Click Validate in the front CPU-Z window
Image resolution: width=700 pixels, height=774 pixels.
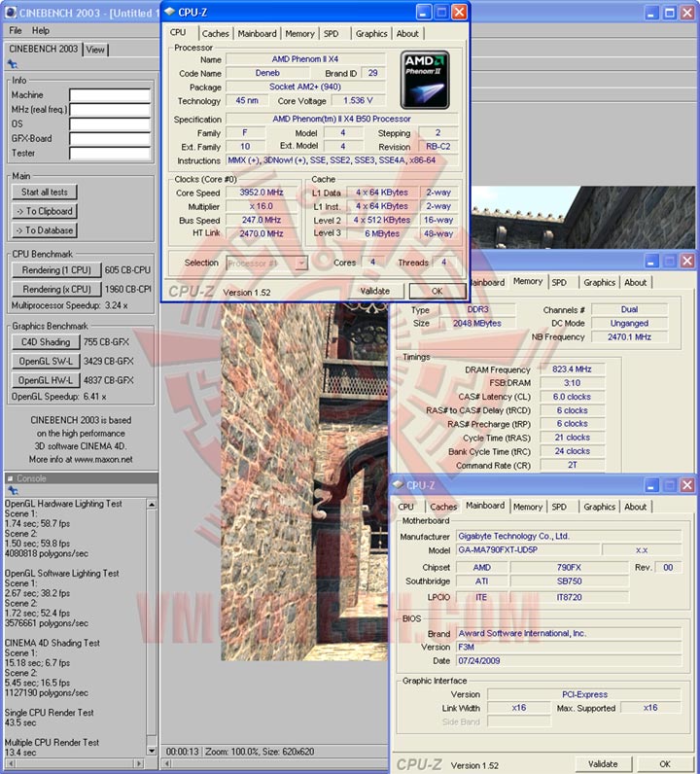pos(374,292)
